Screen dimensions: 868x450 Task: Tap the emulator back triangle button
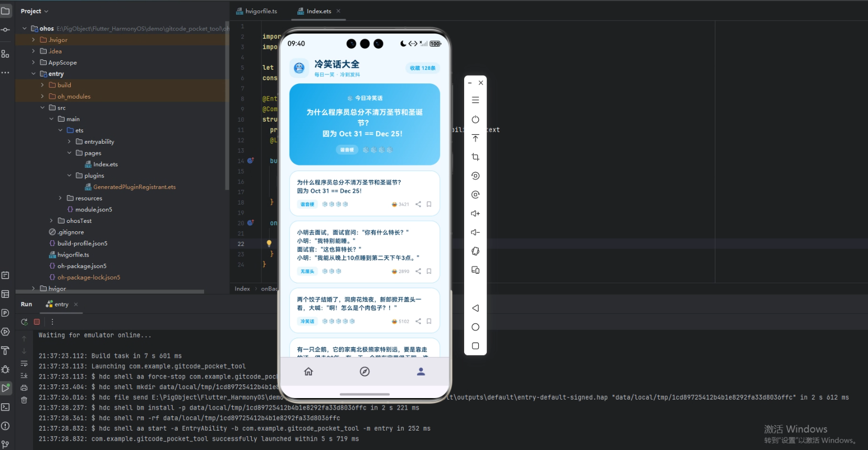[x=475, y=308]
